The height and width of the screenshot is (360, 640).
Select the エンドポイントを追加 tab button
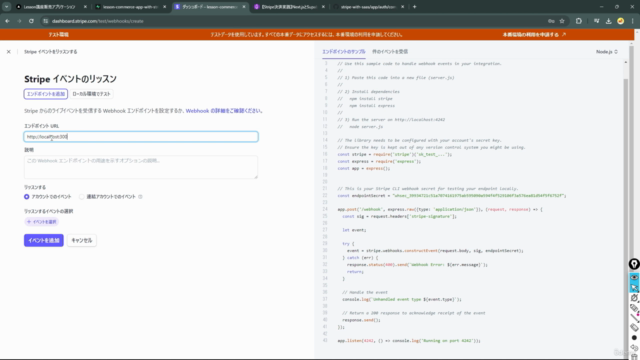point(46,94)
